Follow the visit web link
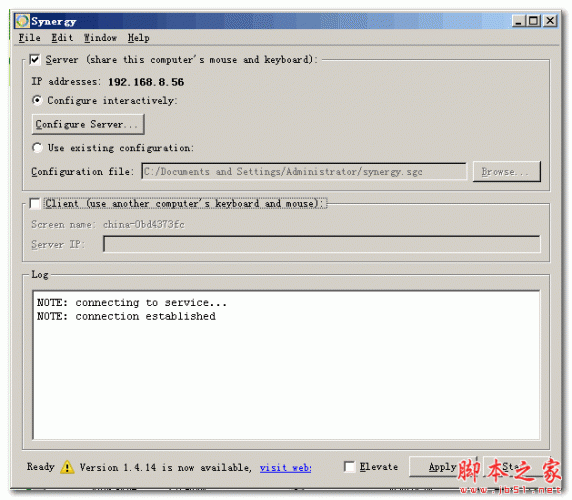This screenshot has height=500, width=572. click(286, 468)
